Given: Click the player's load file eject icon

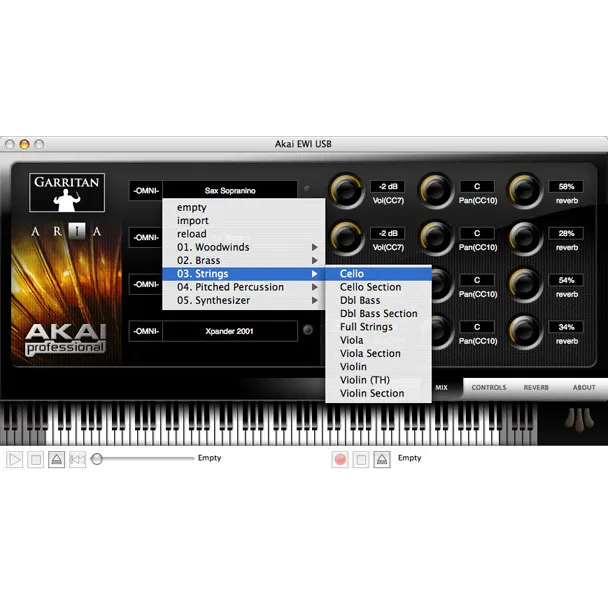Looking at the screenshot, I should pos(57,459).
